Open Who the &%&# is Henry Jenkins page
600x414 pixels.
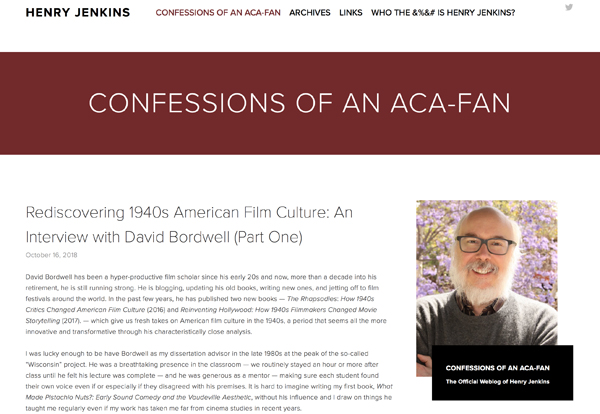tap(443, 13)
